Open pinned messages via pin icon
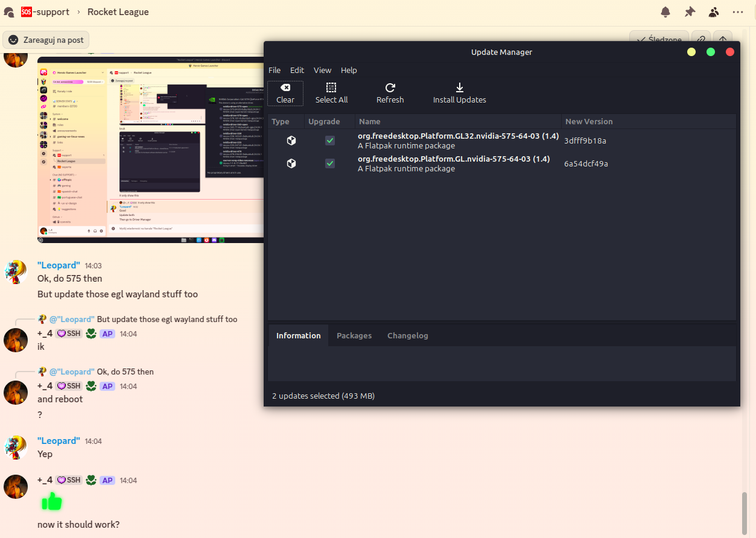 click(x=690, y=11)
